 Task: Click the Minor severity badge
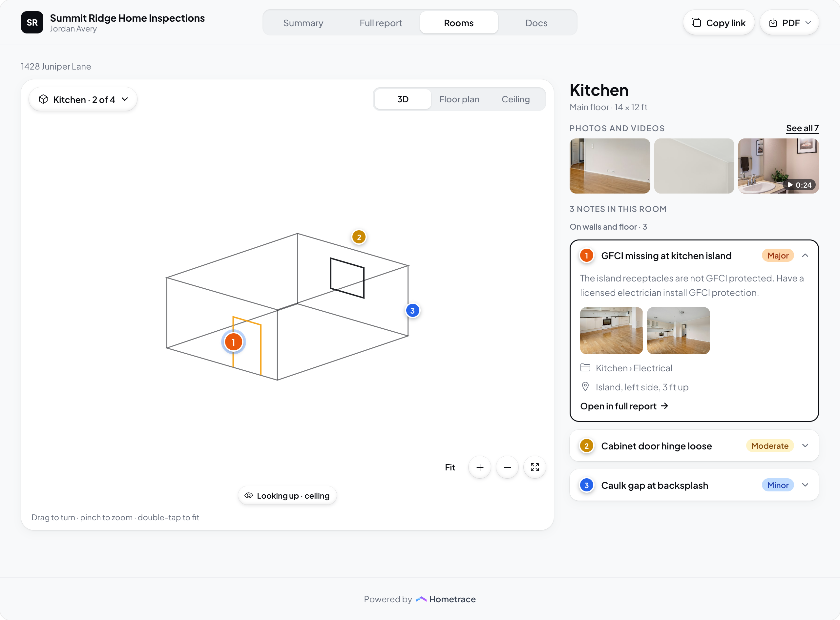pos(778,485)
